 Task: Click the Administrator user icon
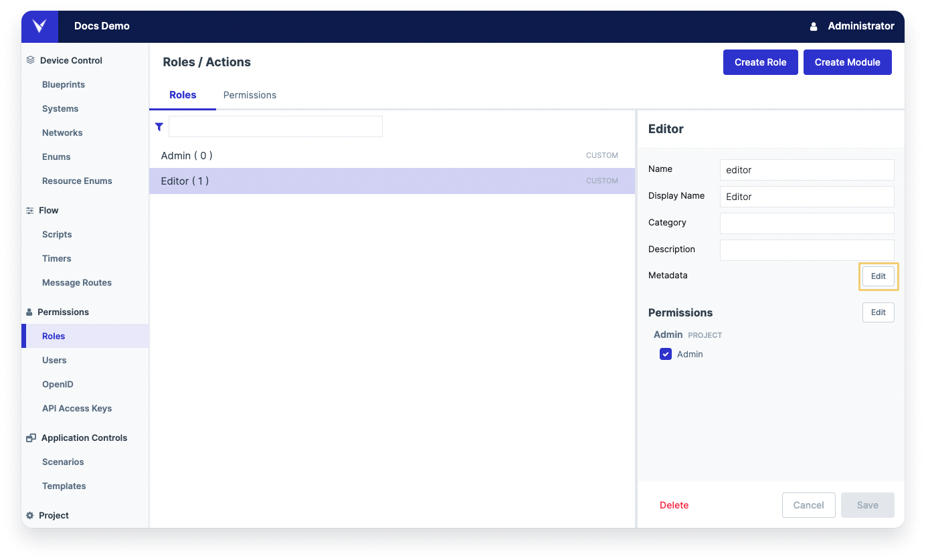tap(814, 27)
